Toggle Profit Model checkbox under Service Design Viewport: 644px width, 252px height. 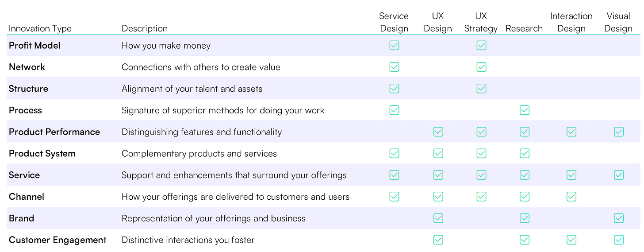click(x=394, y=45)
